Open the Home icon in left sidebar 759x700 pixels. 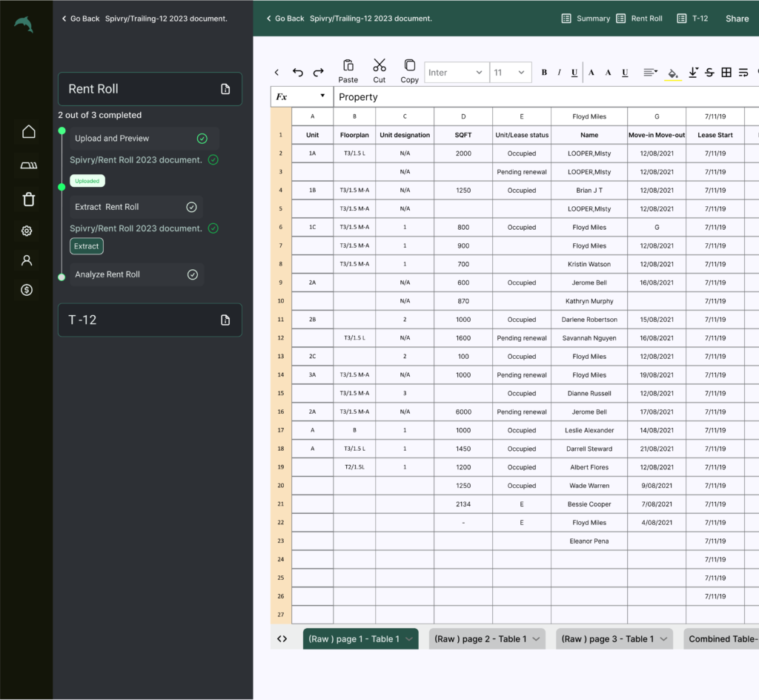(x=29, y=132)
